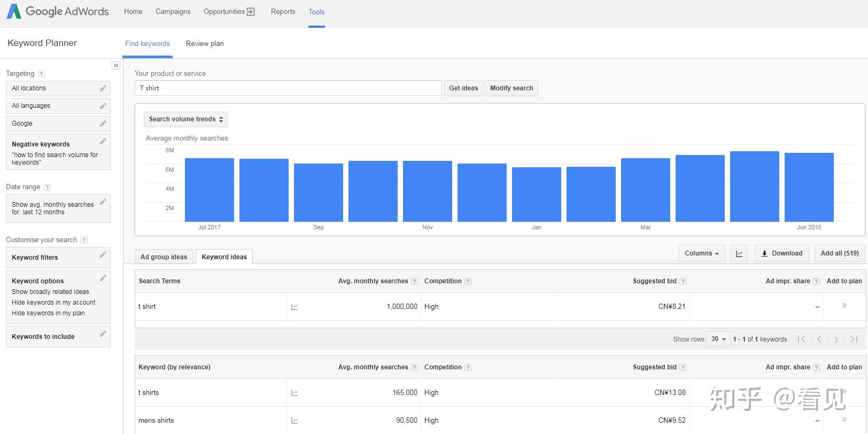Edit Keywords to include pencil icon
The width and height of the screenshot is (868, 434).
tap(103, 334)
